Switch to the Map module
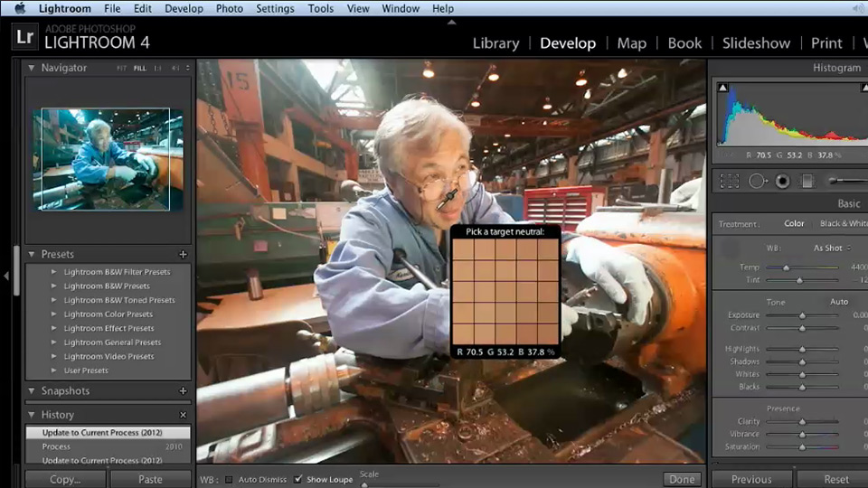The height and width of the screenshot is (488, 868). click(x=632, y=43)
